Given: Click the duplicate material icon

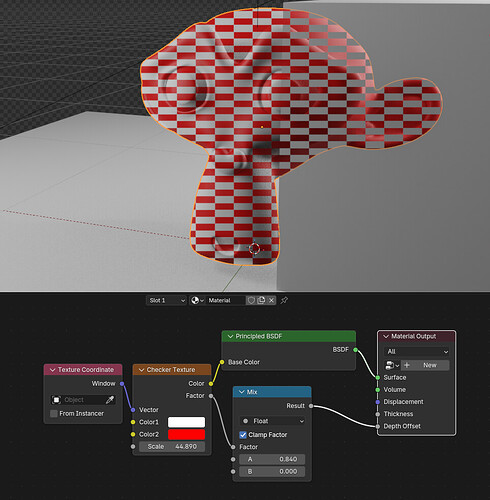Looking at the screenshot, I should 261,300.
